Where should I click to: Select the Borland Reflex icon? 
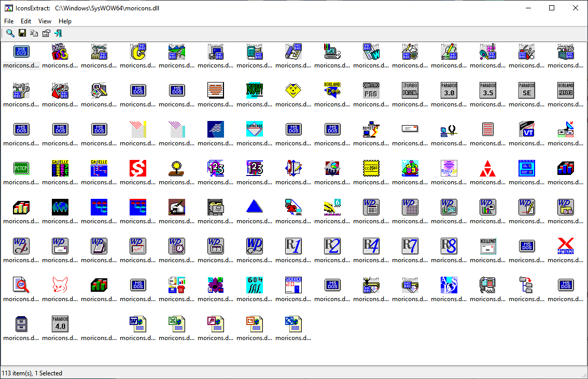point(566,90)
